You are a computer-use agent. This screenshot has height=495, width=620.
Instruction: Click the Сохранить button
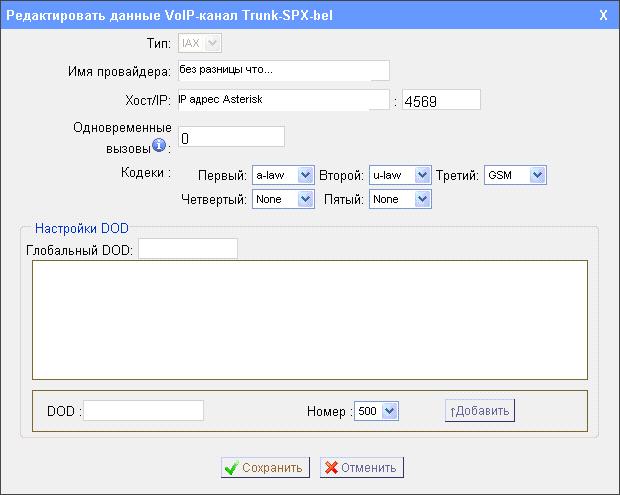tap(262, 467)
